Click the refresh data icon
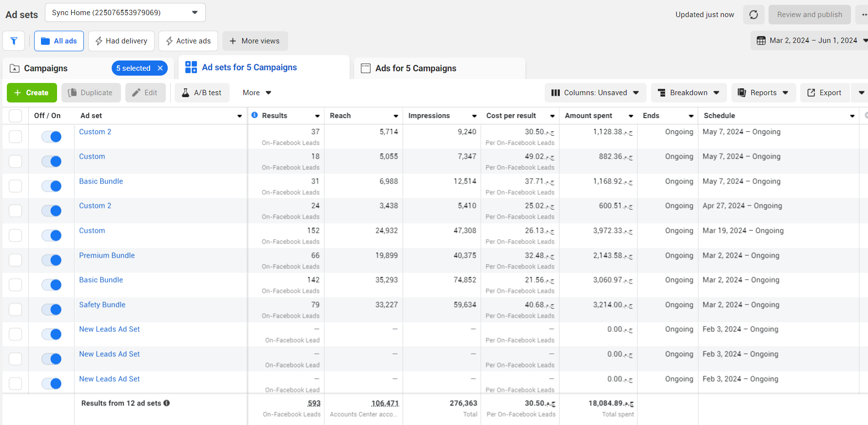 click(x=753, y=15)
